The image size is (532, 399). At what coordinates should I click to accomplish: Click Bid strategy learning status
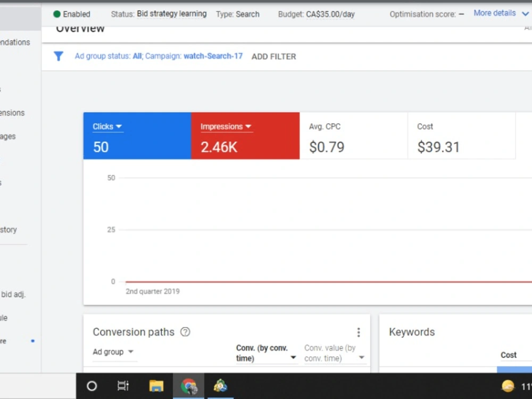click(172, 14)
